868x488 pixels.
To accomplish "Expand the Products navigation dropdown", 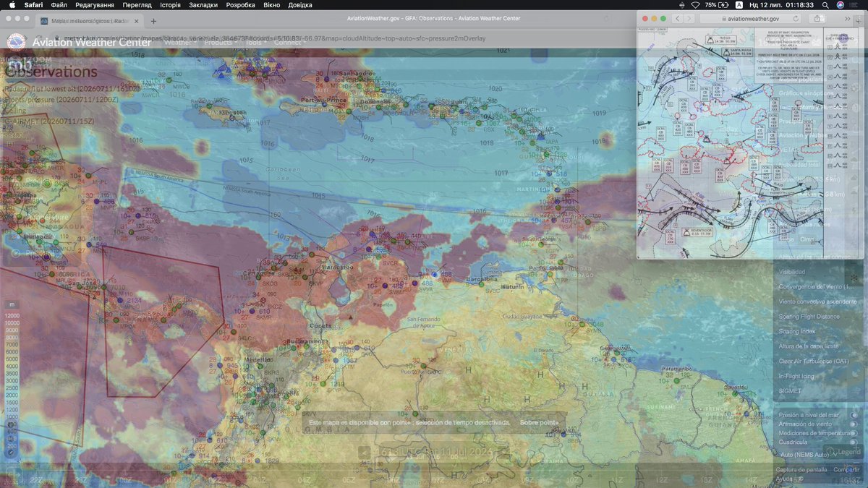I will [220, 42].
